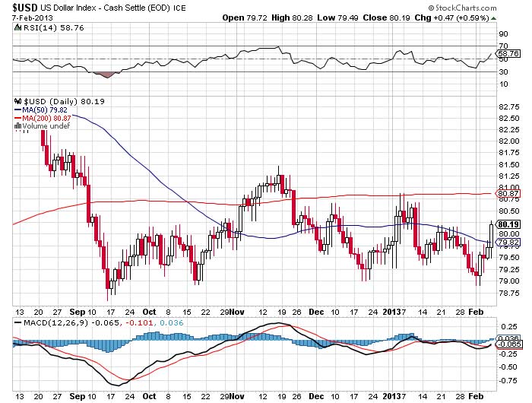Click the 79.82 MA(50) price tag
This screenshot has width=532, height=403.
point(508,242)
